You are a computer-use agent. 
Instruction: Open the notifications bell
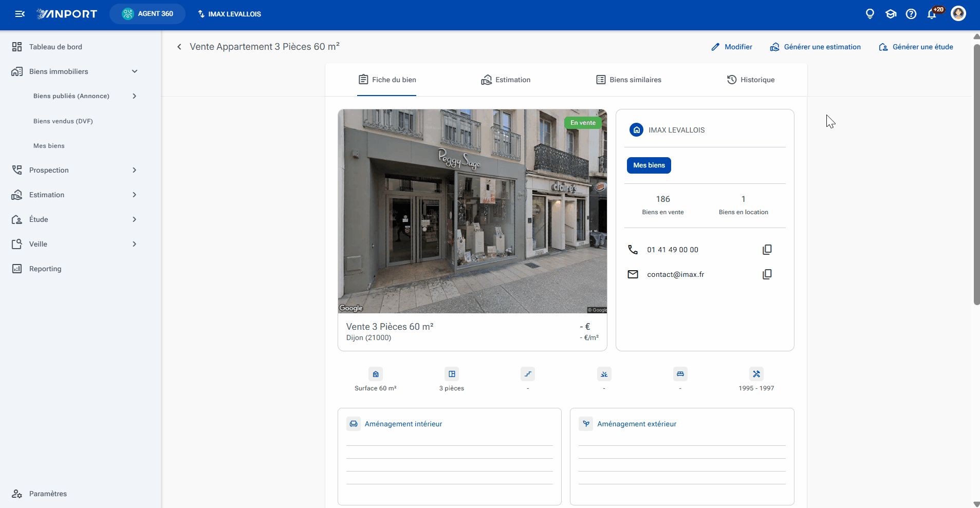932,14
